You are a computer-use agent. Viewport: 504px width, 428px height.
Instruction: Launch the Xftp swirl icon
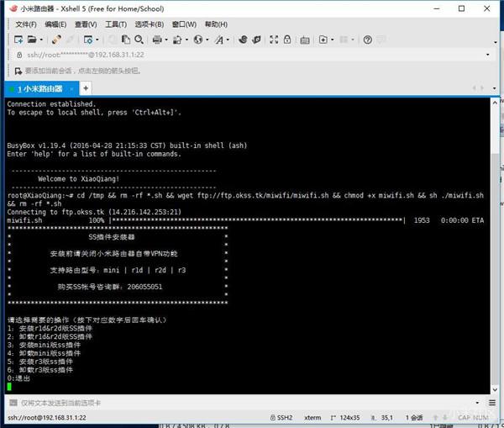(243, 40)
